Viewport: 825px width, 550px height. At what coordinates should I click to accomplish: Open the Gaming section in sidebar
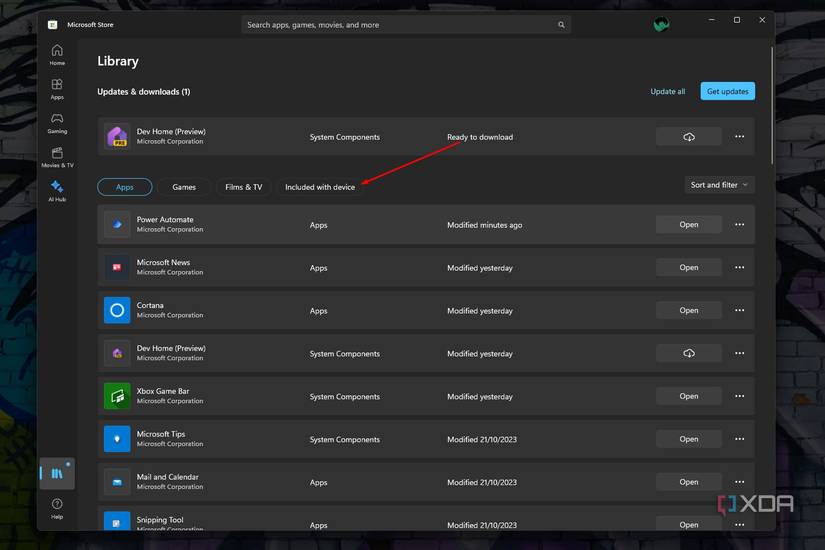click(x=57, y=123)
